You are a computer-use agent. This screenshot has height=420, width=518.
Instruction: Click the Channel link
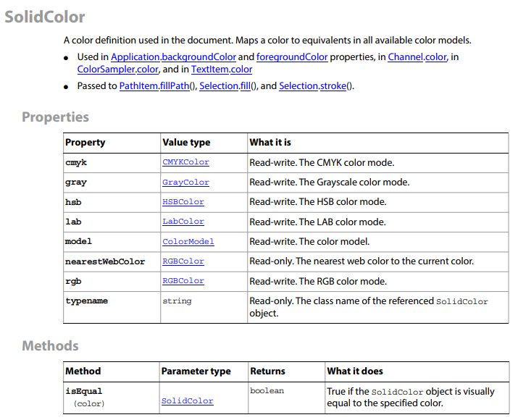coord(406,57)
